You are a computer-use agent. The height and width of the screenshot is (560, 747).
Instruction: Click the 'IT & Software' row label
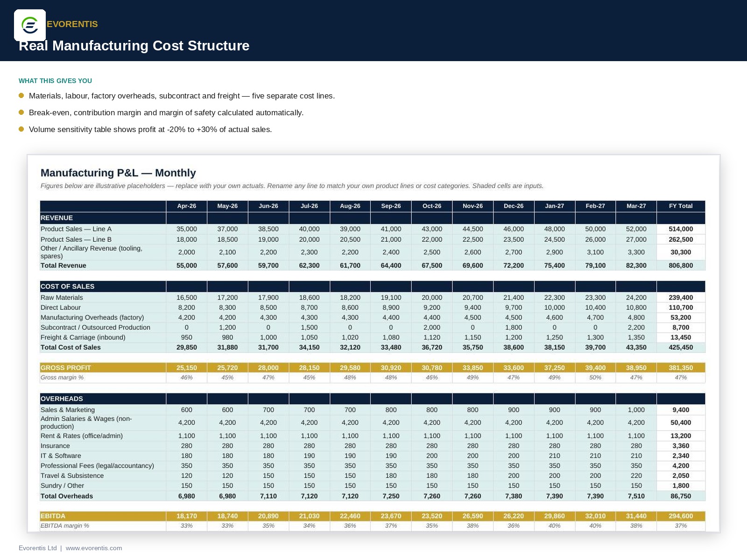61,456
